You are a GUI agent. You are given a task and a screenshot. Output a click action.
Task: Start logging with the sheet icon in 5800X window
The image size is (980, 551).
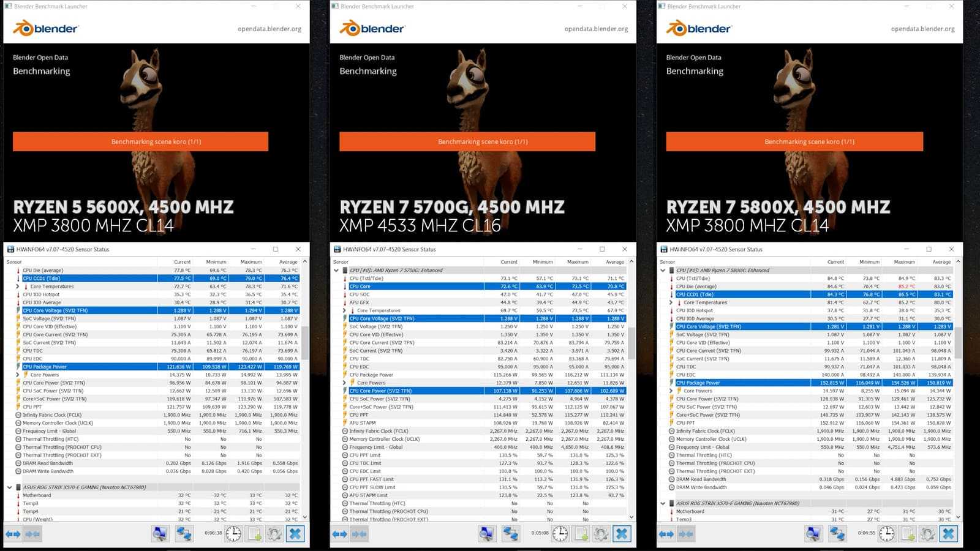click(x=907, y=534)
